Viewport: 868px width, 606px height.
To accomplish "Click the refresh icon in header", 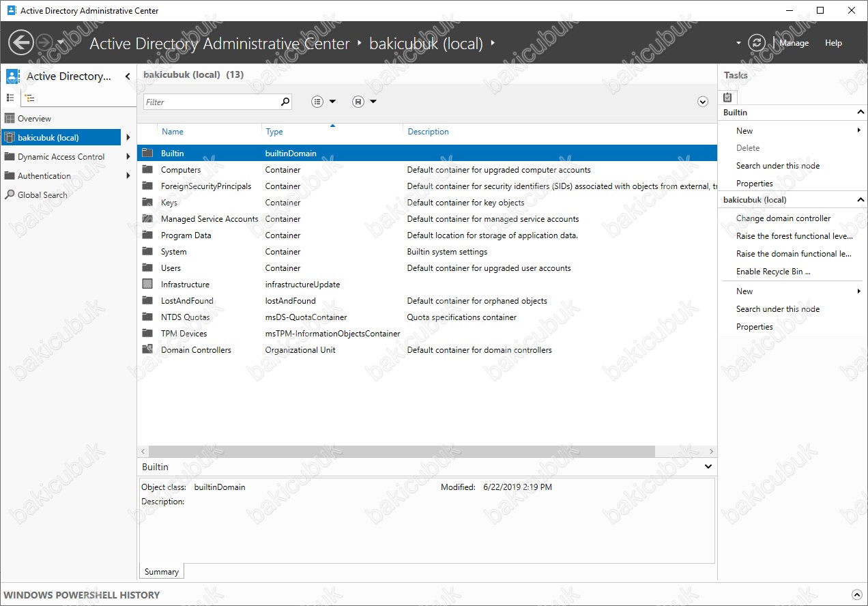I will click(x=756, y=43).
